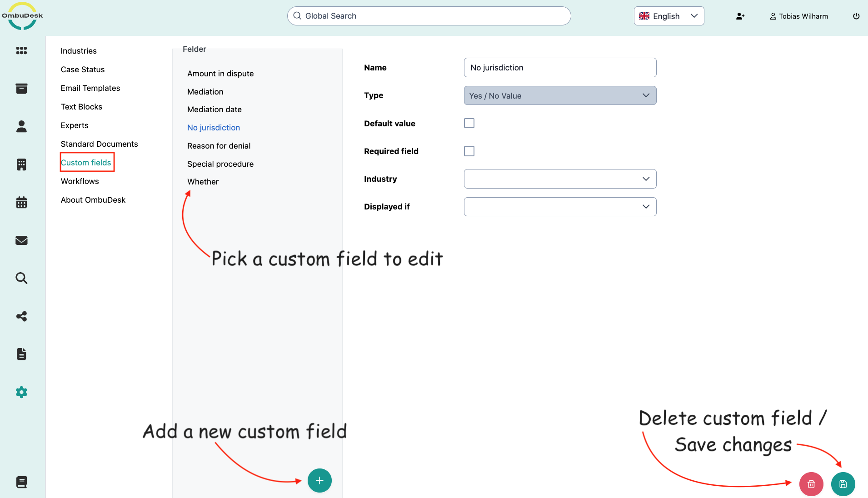Screen dimensions: 868x498
Task: Click the OmbuDesk logo
Action: point(22,16)
